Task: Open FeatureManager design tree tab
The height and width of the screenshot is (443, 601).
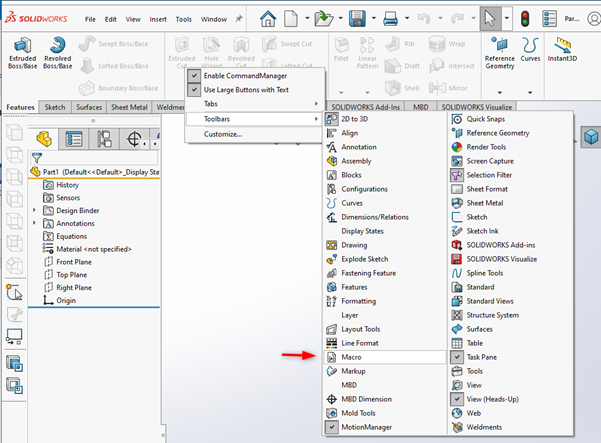Action: click(44, 138)
